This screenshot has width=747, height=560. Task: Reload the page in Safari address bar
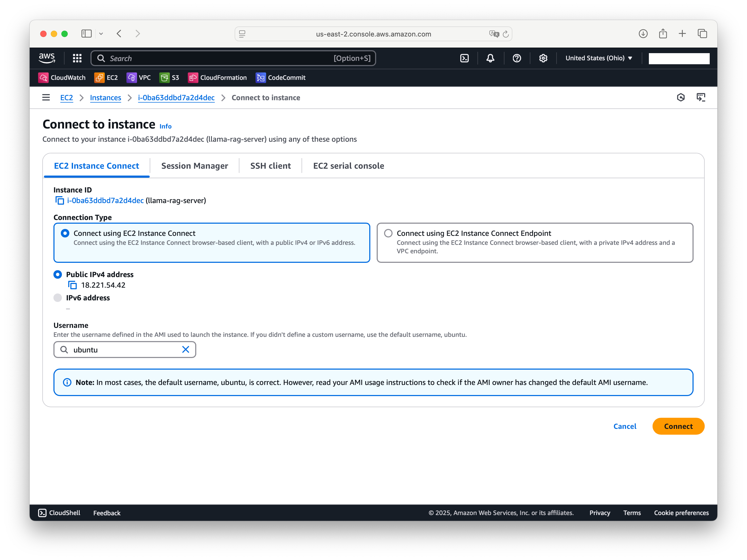tap(505, 34)
